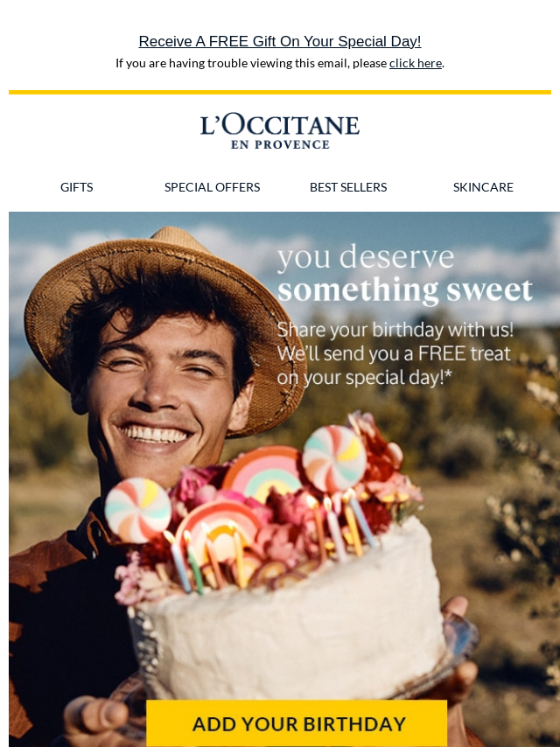The height and width of the screenshot is (747, 560).
Task: Click the left swirl lollipop on the cake
Action: [x=137, y=510]
